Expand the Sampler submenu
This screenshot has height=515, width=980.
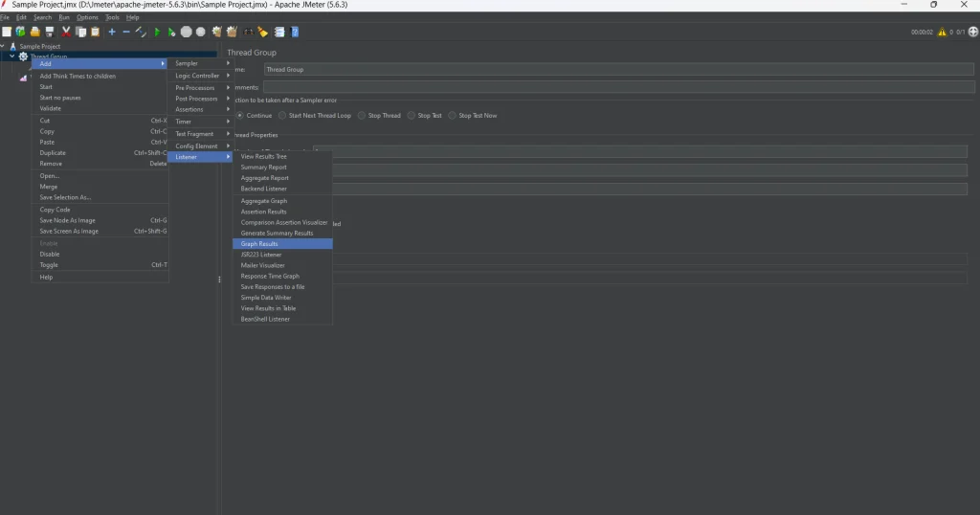click(x=200, y=64)
